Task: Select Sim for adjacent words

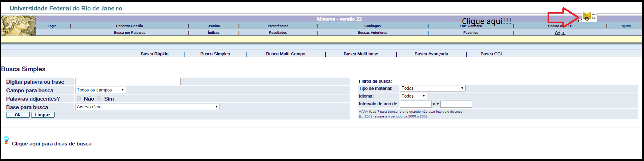Action: click(x=99, y=98)
